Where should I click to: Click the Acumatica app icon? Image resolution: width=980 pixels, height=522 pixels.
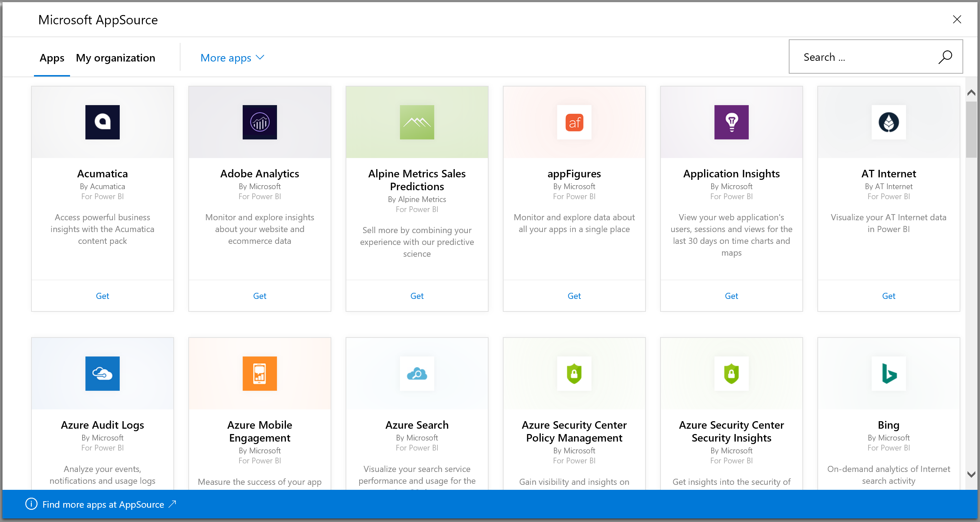tap(103, 123)
